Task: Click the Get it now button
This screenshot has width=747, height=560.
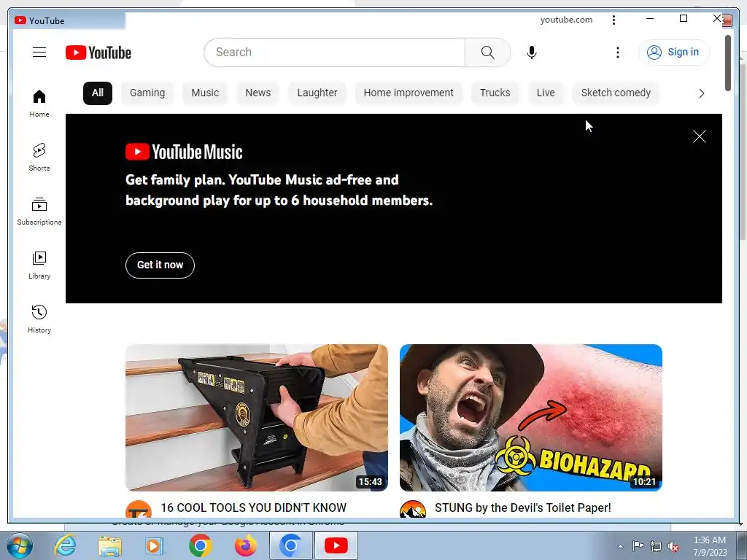Action: click(160, 265)
